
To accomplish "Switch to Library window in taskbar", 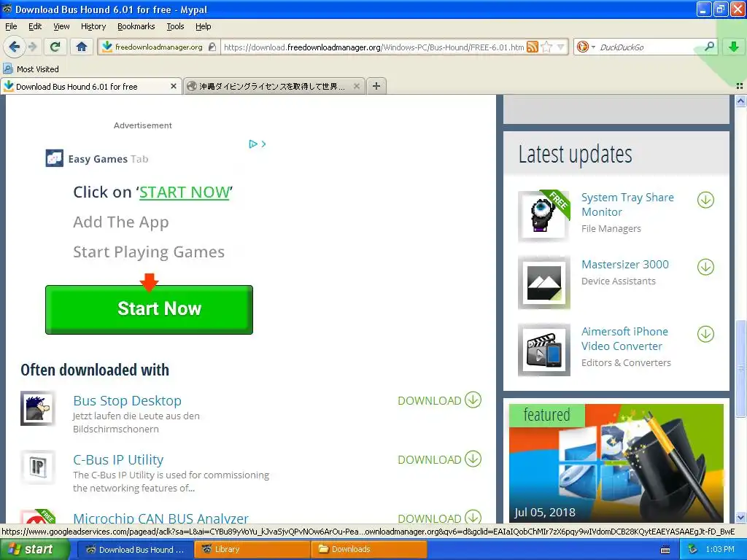I will 252,550.
